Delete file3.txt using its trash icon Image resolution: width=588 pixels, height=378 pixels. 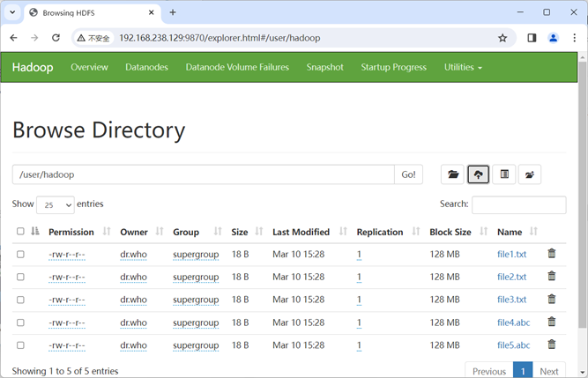coord(552,299)
